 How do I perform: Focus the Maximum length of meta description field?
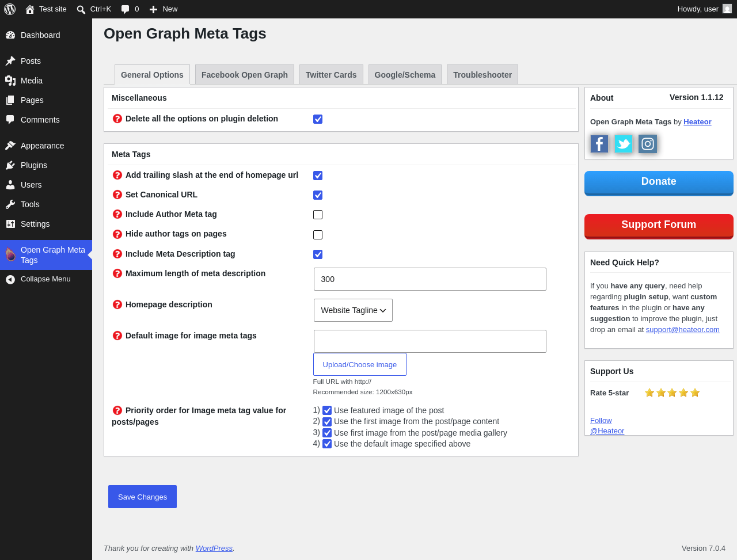tap(430, 279)
